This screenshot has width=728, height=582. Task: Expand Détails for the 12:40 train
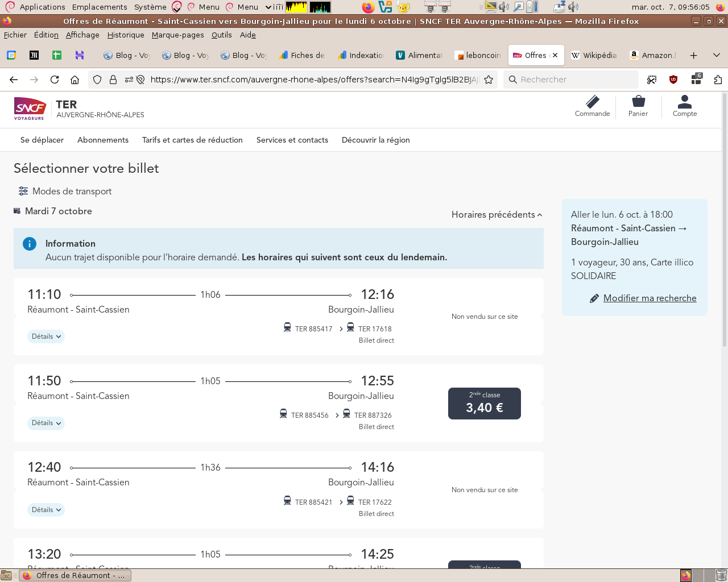point(46,510)
